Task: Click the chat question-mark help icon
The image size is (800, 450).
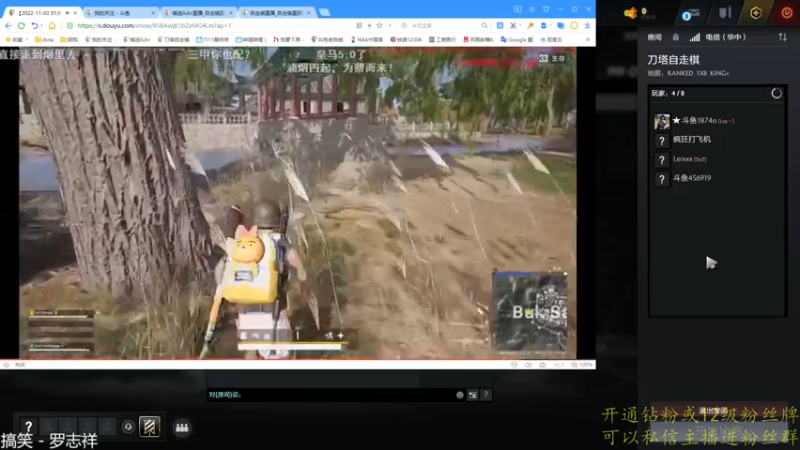Action: coord(486,394)
